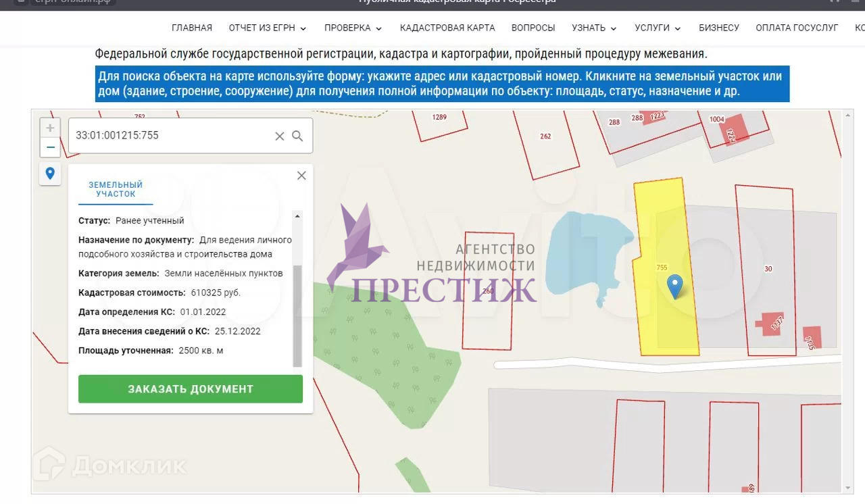The width and height of the screenshot is (865, 504).
Task: Click the geolocation pin button under zoom controls
Action: tap(50, 174)
